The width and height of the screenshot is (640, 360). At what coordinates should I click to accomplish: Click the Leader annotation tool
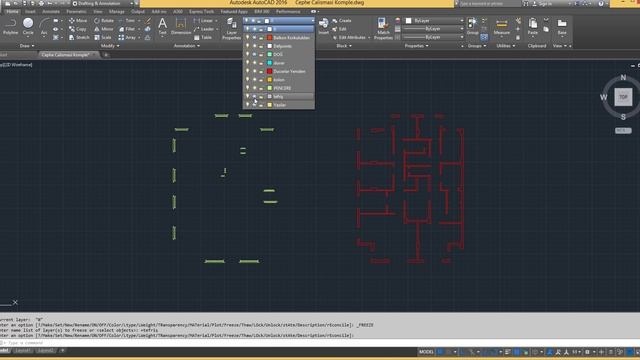[x=205, y=29]
